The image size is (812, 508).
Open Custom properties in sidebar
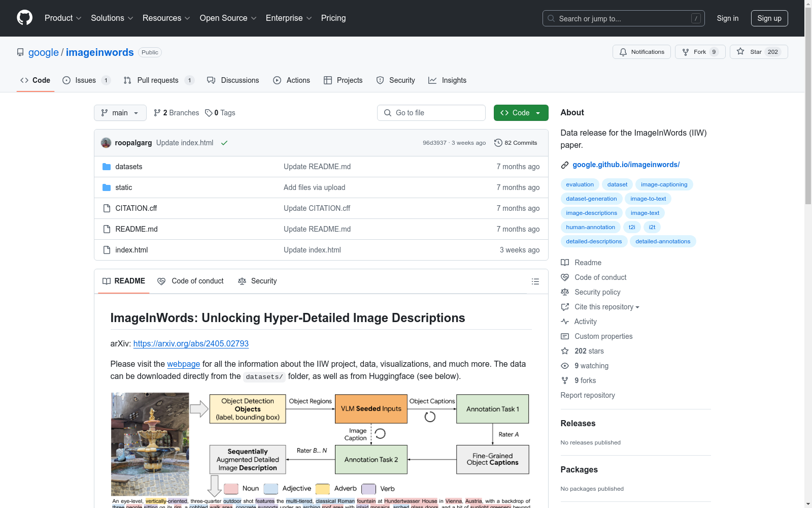(x=597, y=336)
